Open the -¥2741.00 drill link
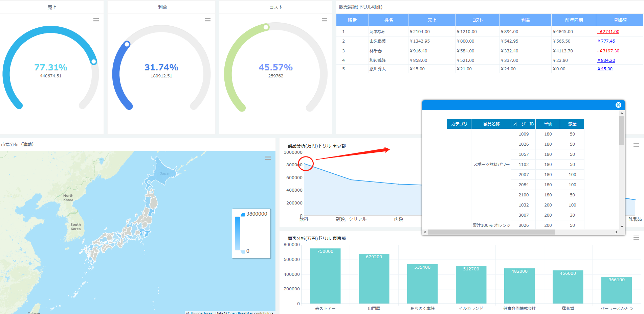The height and width of the screenshot is (314, 644). tap(608, 32)
